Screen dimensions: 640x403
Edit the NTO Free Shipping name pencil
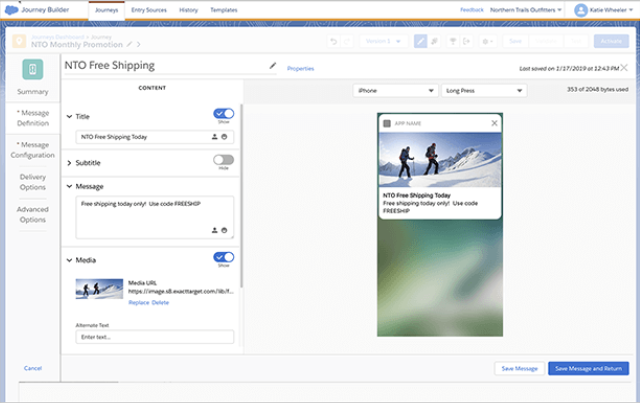[x=273, y=65]
